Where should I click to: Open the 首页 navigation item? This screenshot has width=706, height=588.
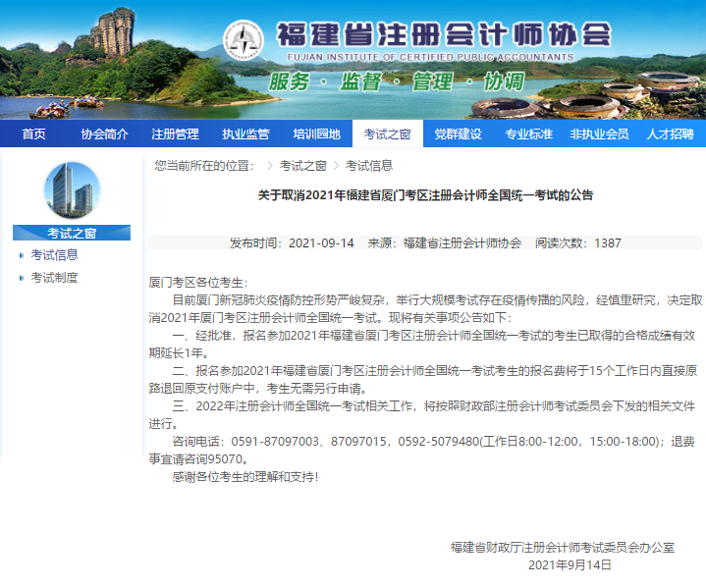click(x=33, y=134)
